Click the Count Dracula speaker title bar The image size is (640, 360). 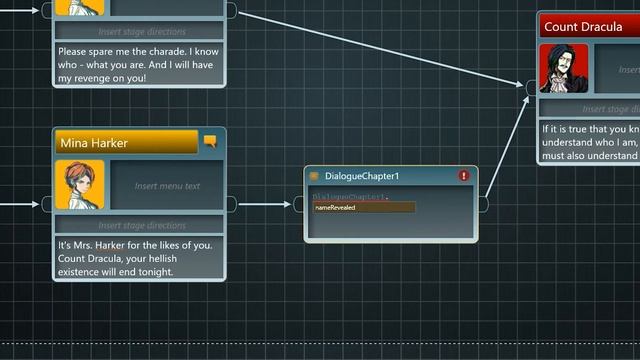coord(589,27)
